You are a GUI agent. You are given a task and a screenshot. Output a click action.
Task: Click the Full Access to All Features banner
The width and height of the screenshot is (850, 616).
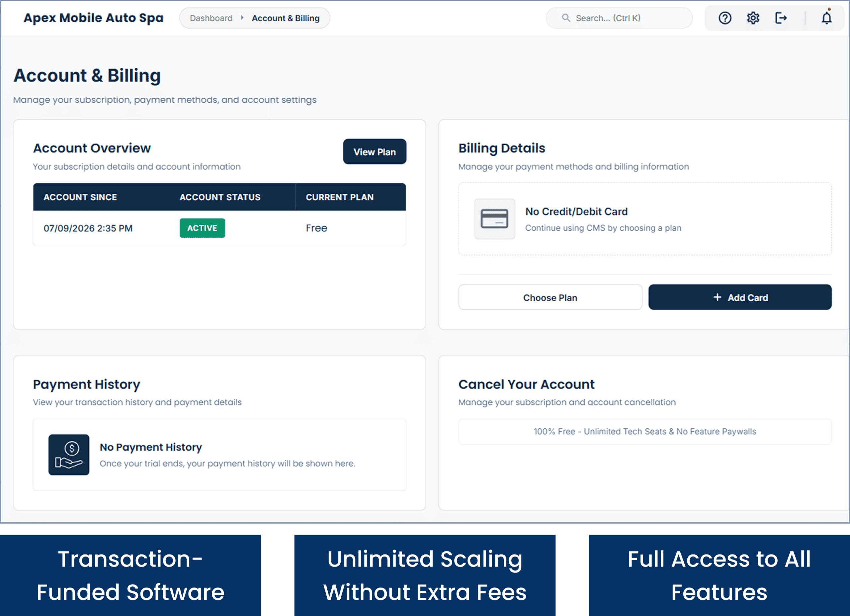[719, 575]
